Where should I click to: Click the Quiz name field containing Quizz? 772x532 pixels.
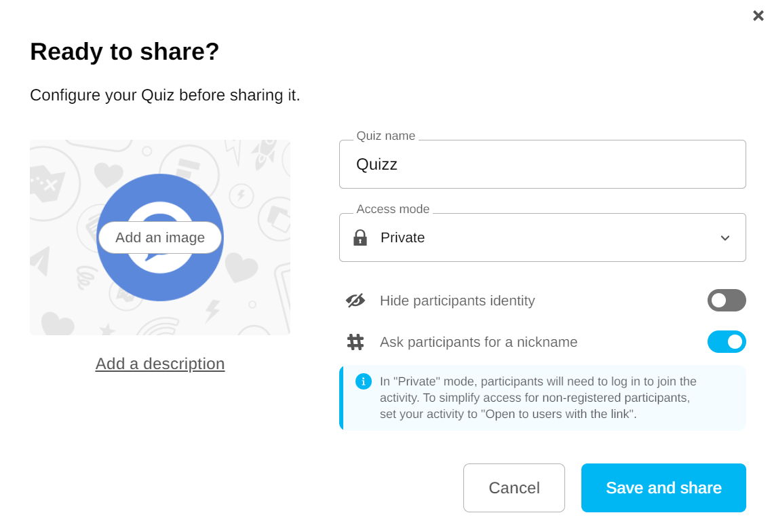tap(543, 164)
